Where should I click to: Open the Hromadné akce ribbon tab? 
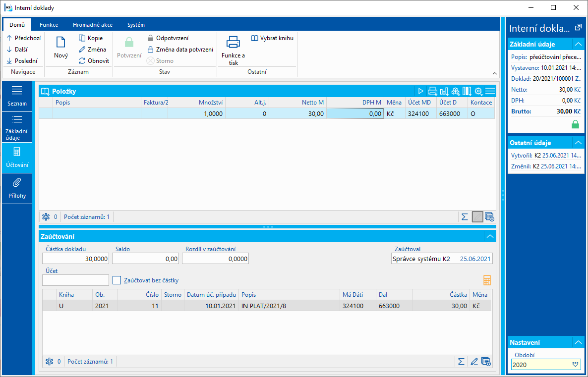click(x=92, y=25)
